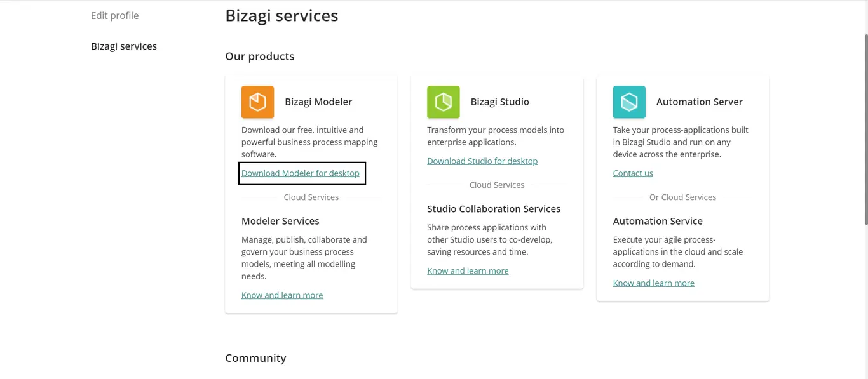The image size is (868, 379).
Task: Click the Bizagi services page heading
Action: tap(281, 15)
